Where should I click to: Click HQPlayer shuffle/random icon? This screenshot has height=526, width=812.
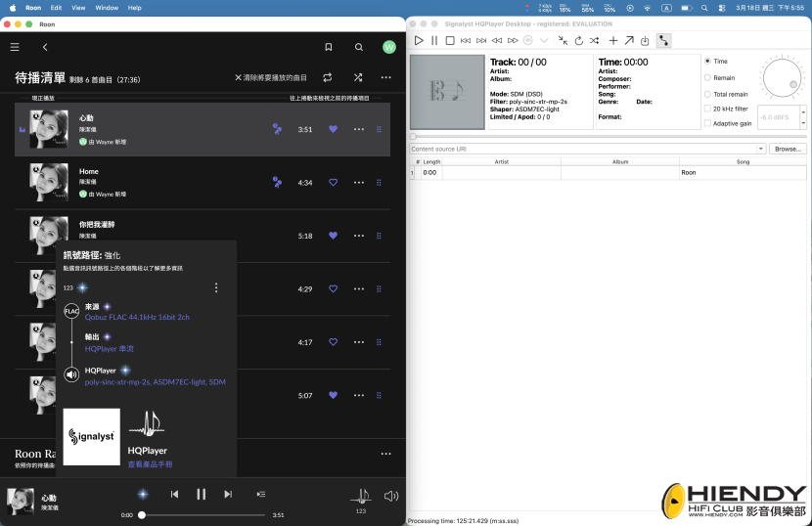coord(595,40)
